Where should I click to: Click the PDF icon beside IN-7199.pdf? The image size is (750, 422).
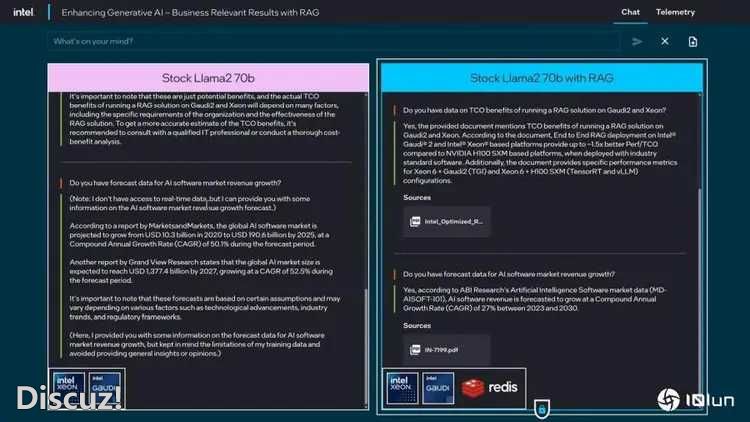point(415,350)
